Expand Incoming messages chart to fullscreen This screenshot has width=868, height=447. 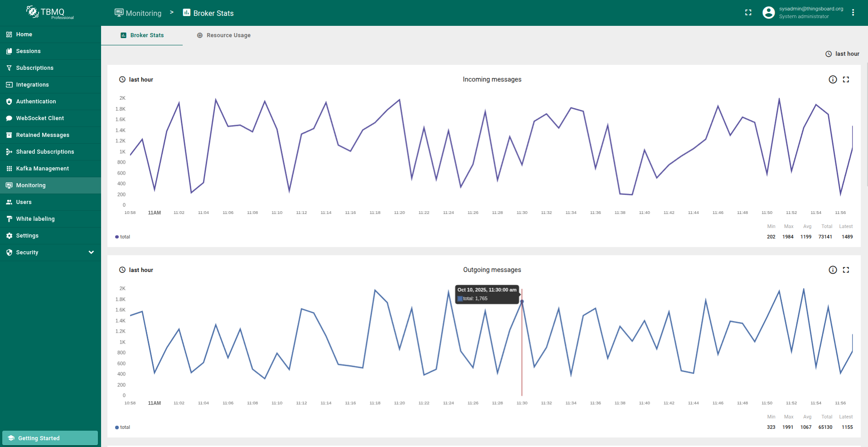846,79
